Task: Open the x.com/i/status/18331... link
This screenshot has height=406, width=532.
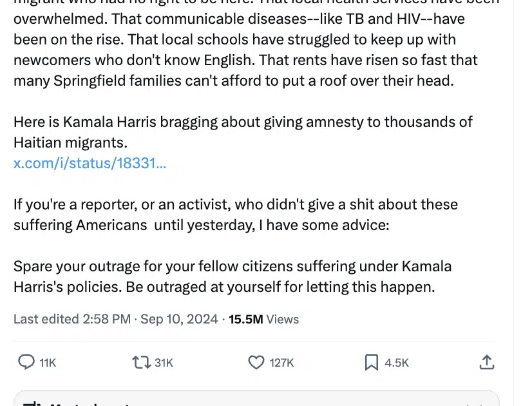Action: coord(90,163)
